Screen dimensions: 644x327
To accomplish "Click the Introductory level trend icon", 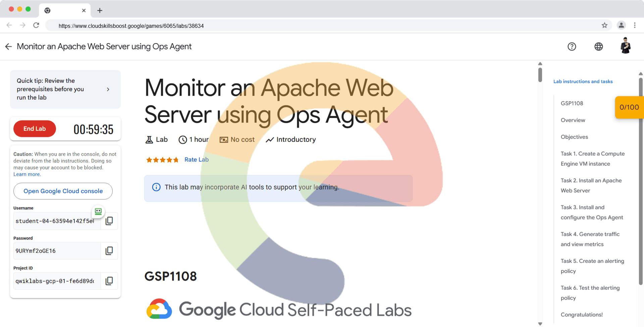I will click(x=270, y=140).
